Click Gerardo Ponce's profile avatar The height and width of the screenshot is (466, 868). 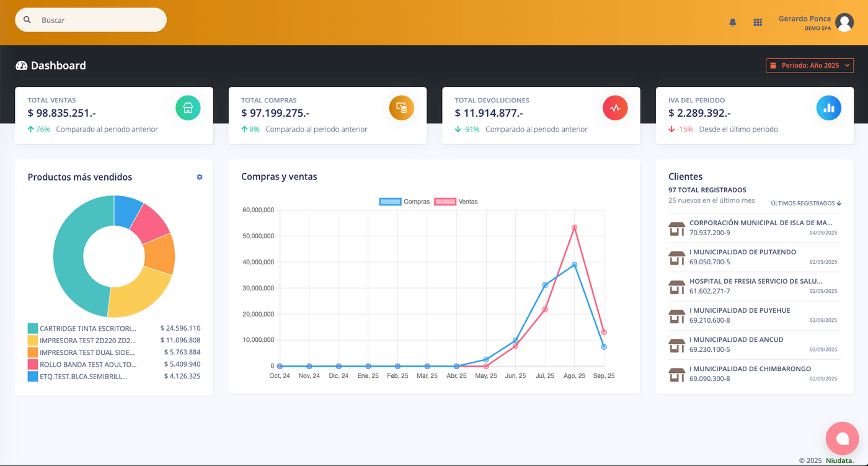coord(844,22)
